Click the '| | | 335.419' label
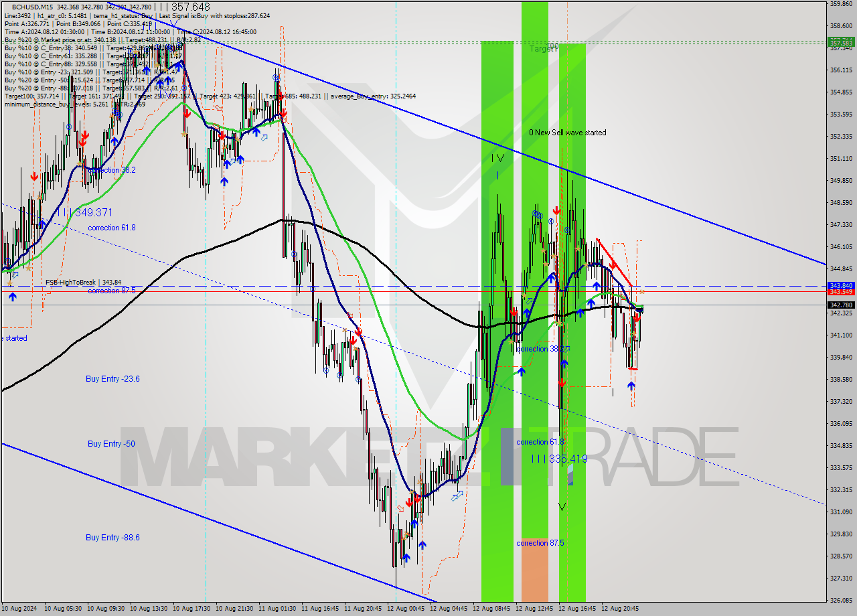The height and width of the screenshot is (616, 857). [x=559, y=459]
